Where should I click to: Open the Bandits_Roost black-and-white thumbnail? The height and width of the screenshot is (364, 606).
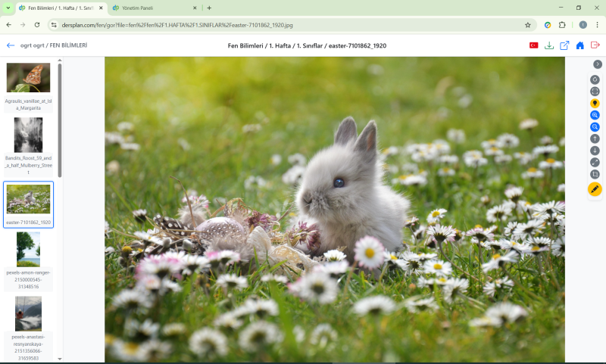point(28,135)
